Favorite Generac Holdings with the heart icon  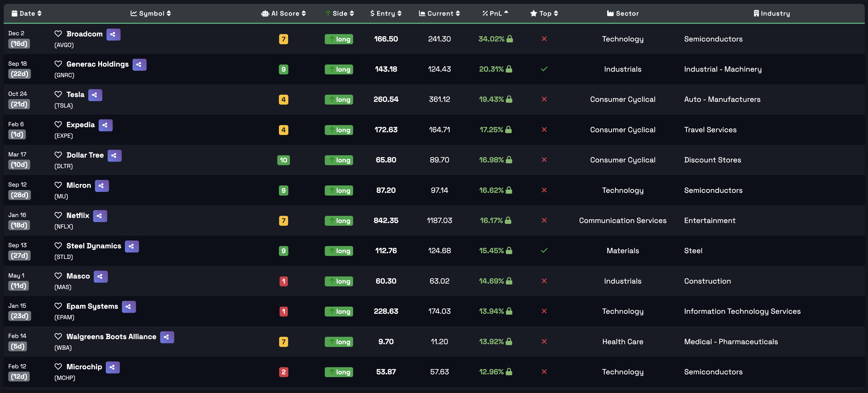click(x=58, y=64)
